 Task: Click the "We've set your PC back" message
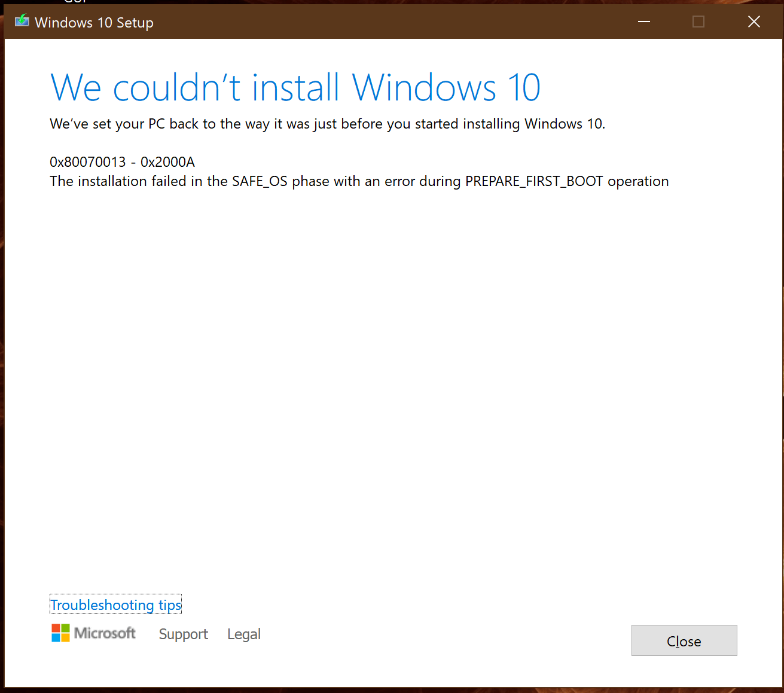click(x=328, y=124)
